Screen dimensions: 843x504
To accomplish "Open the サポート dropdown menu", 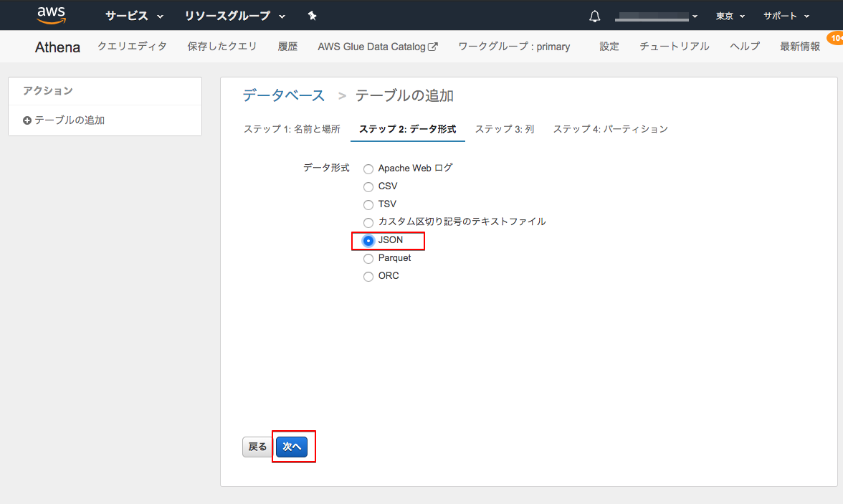I will pos(786,16).
